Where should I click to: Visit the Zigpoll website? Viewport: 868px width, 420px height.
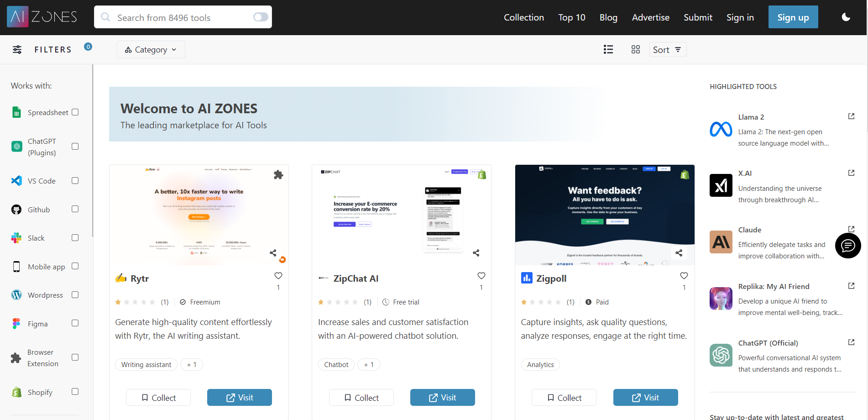click(646, 397)
